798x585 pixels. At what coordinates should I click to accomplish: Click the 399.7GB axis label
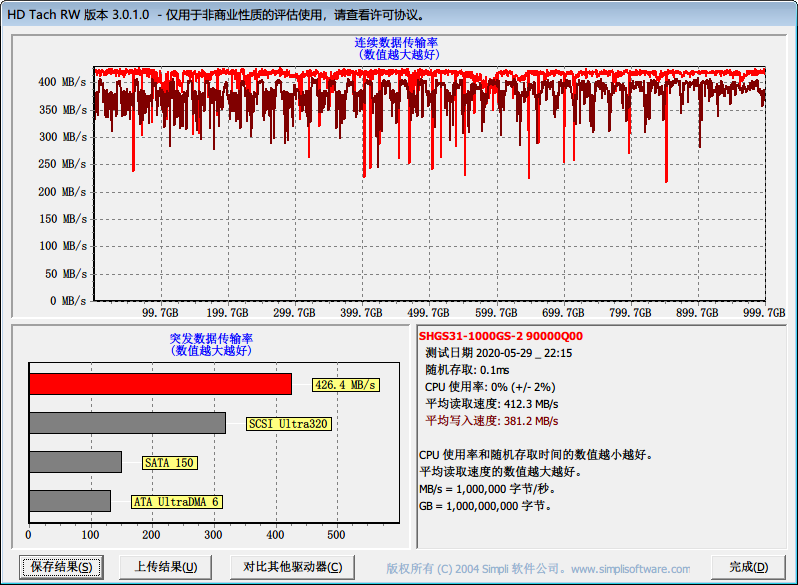[361, 313]
